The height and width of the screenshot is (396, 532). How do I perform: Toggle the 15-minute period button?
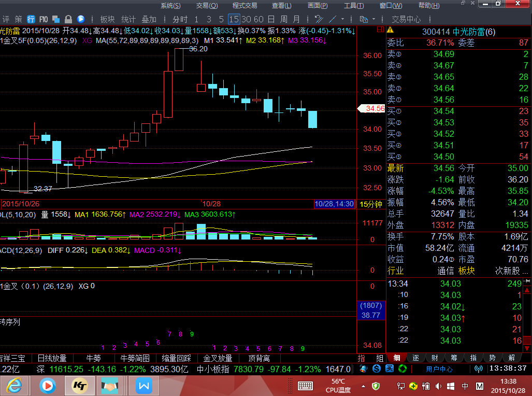pos(234,19)
